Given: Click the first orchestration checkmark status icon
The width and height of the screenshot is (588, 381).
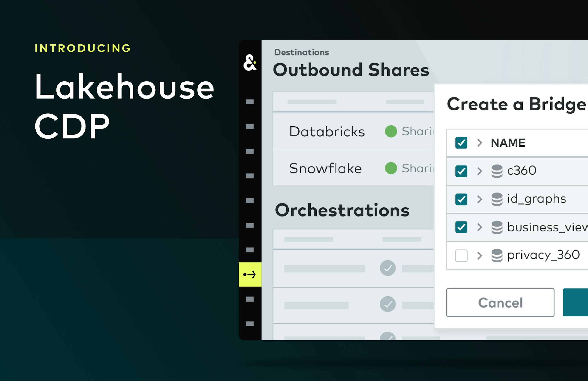Looking at the screenshot, I should (388, 268).
